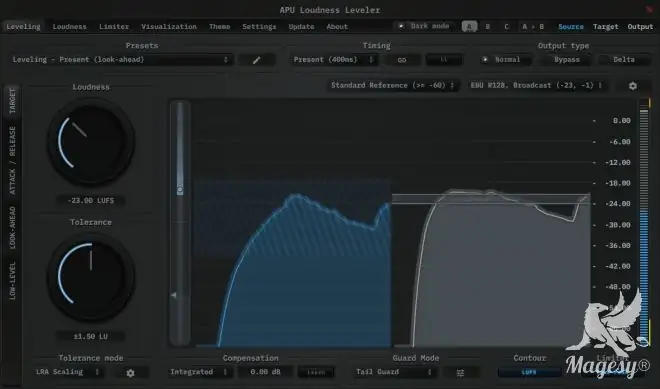Show the Output view
The height and width of the screenshot is (389, 660).
click(x=640, y=27)
